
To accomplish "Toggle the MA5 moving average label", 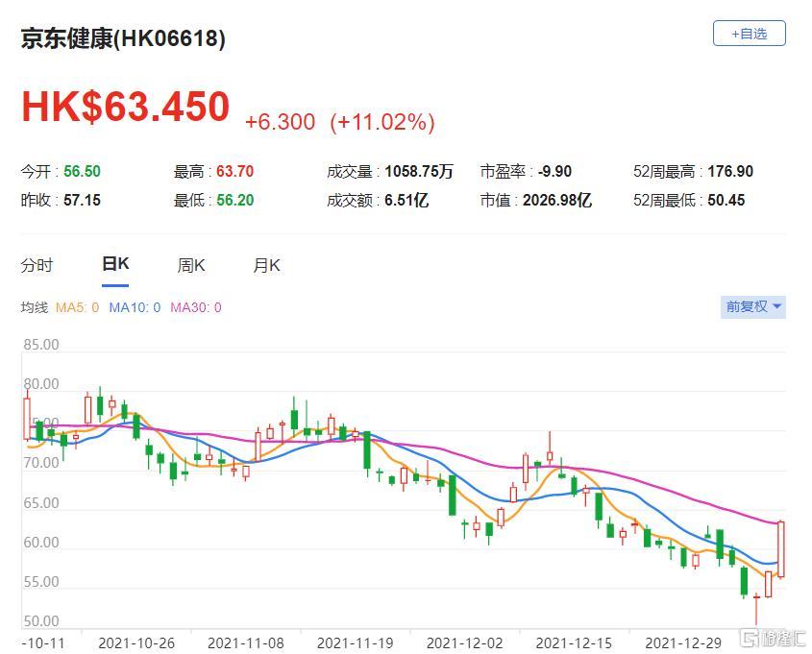I will pos(77,307).
